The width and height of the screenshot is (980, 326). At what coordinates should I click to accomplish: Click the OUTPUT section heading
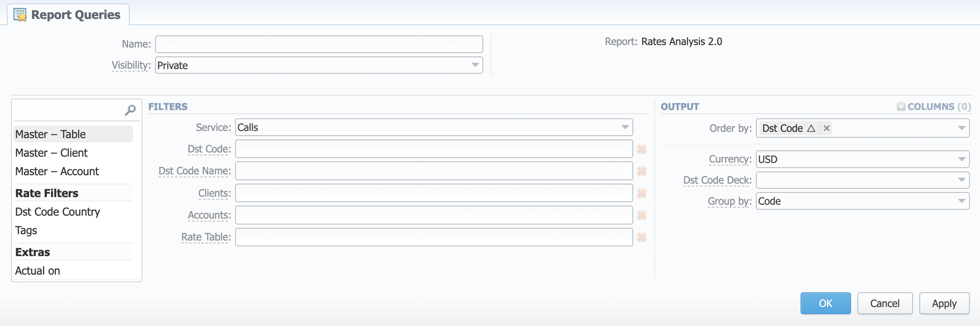(x=680, y=107)
